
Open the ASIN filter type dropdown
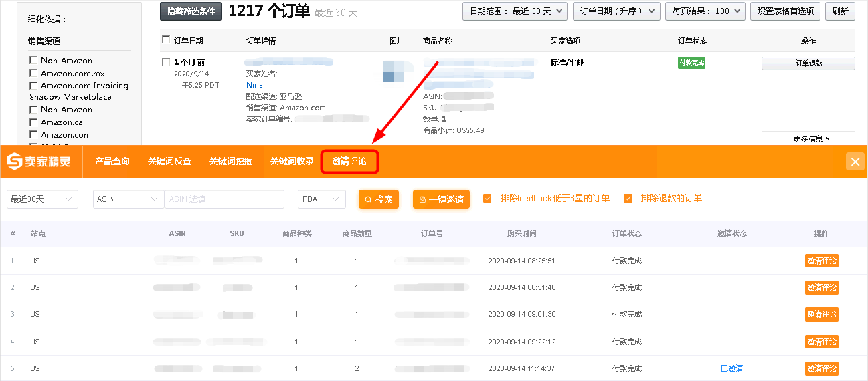128,199
